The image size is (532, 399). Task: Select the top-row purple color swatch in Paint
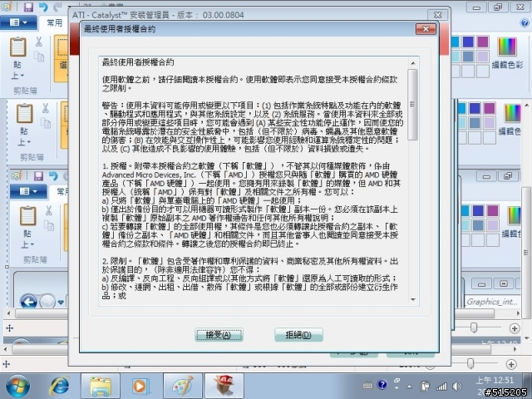[x=482, y=42]
